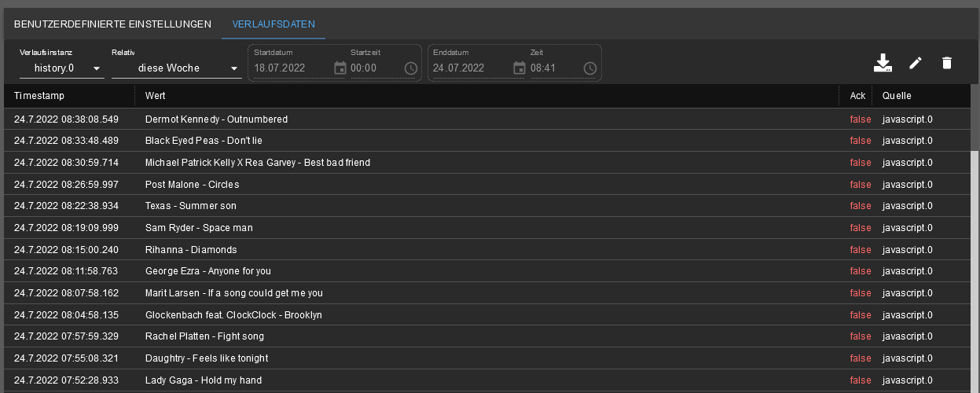Click the trash delete icon
The width and height of the screenshot is (980, 393).
click(x=946, y=64)
